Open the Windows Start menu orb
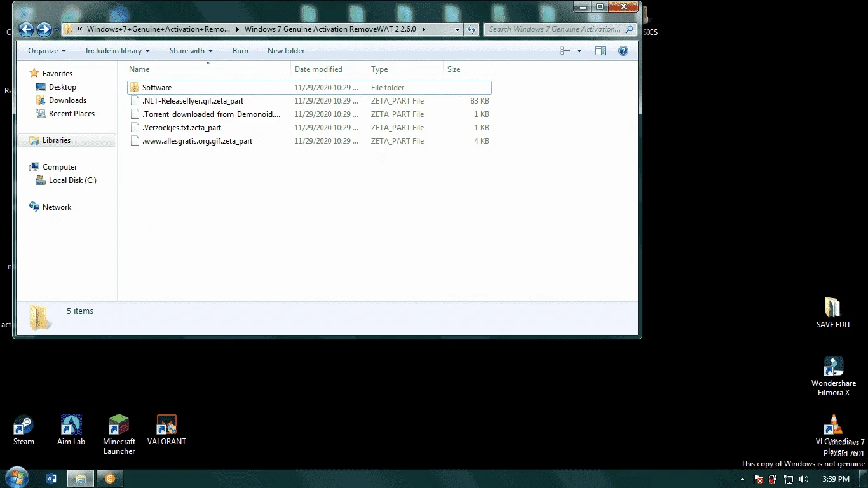 [x=17, y=478]
